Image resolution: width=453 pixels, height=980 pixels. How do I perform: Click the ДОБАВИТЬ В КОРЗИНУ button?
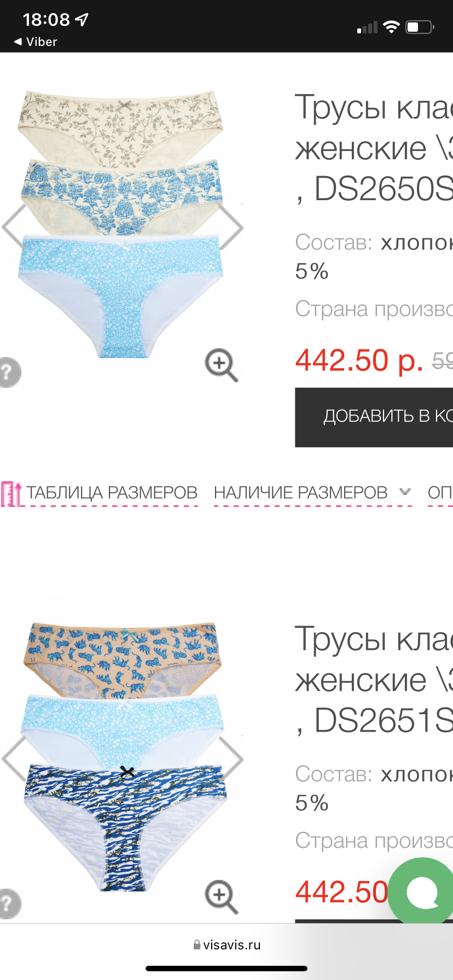point(374,417)
